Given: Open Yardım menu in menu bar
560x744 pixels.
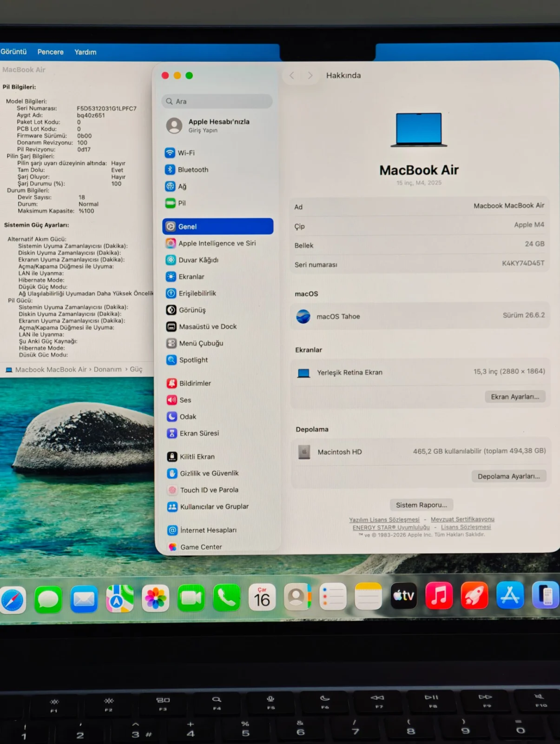Looking at the screenshot, I should click(85, 52).
